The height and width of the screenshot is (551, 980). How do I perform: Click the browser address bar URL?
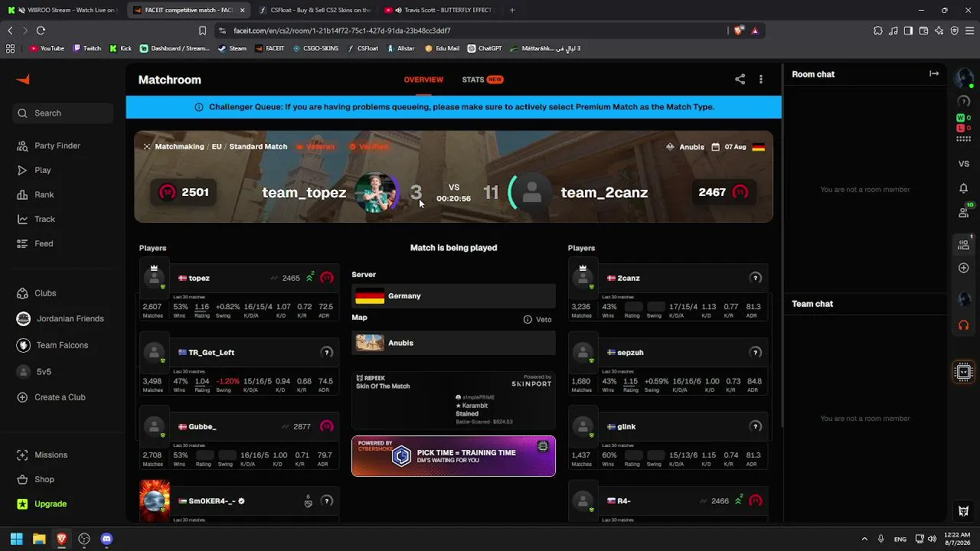[x=341, y=31]
